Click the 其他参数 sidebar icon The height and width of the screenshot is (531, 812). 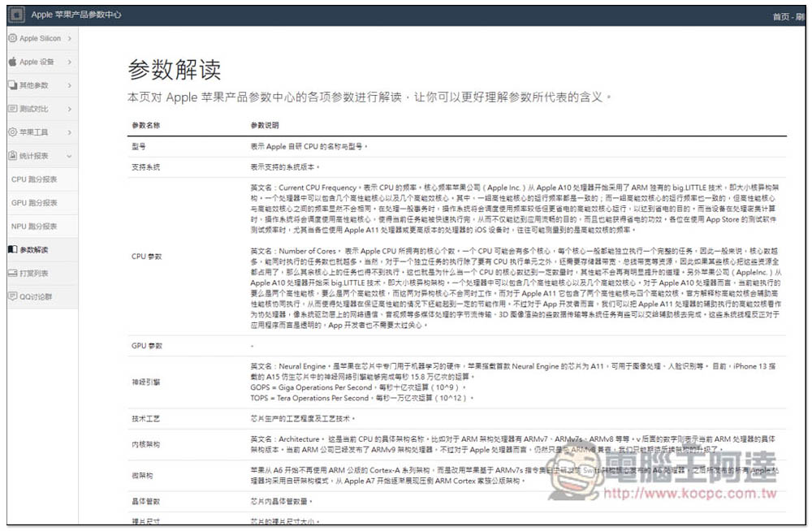13,85
